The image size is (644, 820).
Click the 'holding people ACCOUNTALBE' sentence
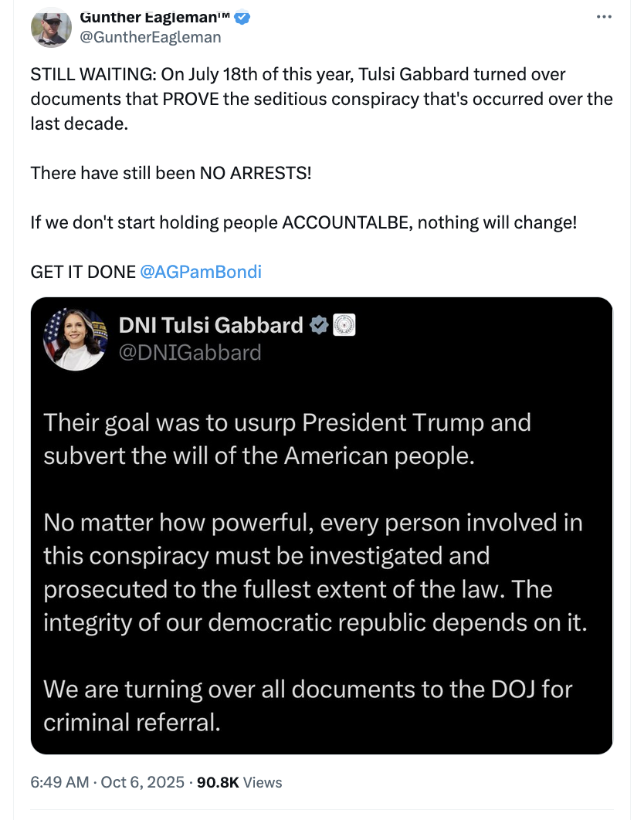303,222
